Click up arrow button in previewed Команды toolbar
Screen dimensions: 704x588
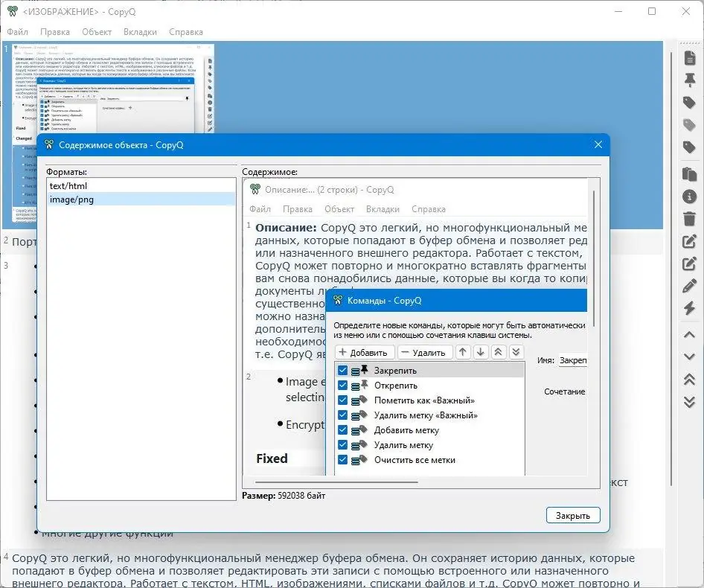(x=463, y=352)
